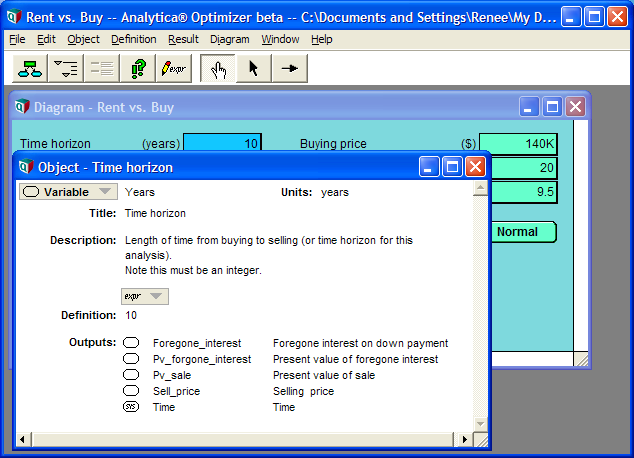Show the definition with the expr pencil icon
The height and width of the screenshot is (458, 634).
174,68
